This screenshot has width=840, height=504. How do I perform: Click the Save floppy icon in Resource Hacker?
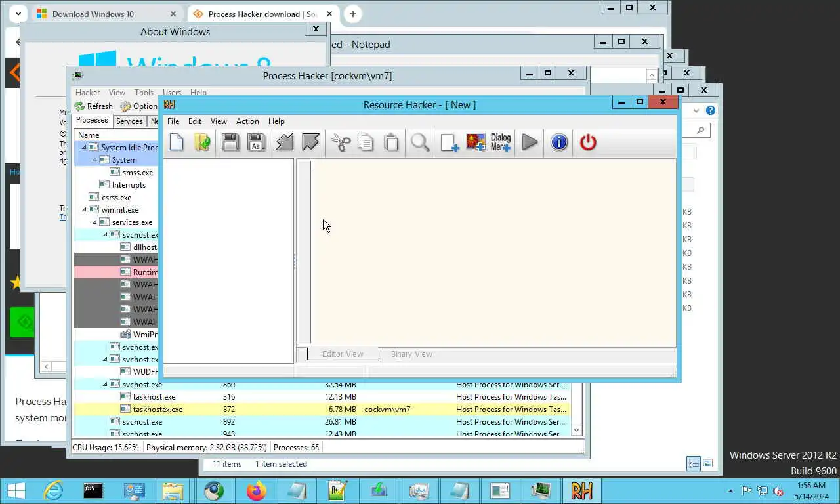(230, 142)
